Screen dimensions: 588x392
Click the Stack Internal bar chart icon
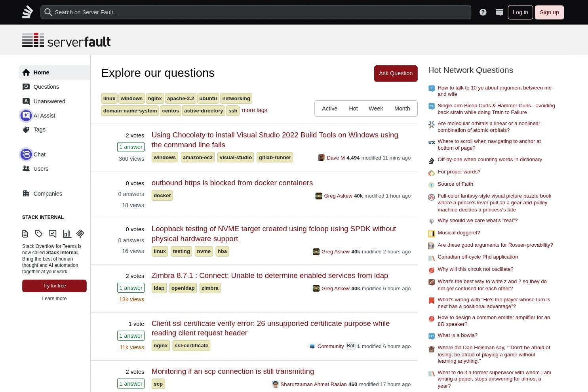tap(67, 234)
